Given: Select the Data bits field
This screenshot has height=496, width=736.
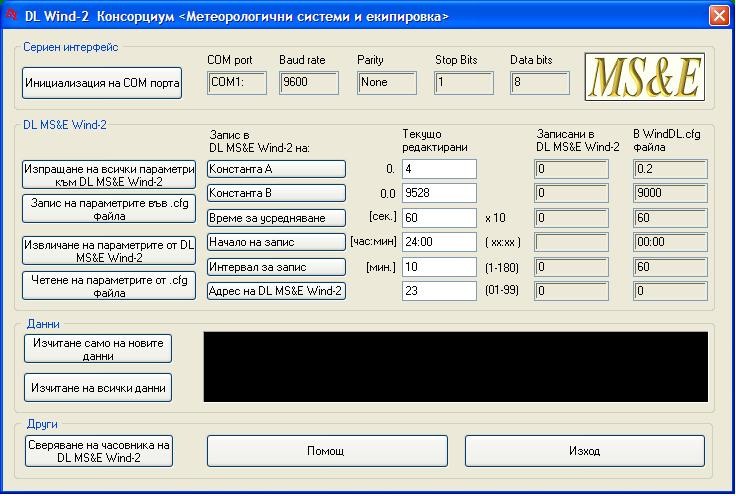Looking at the screenshot, I should (540, 83).
